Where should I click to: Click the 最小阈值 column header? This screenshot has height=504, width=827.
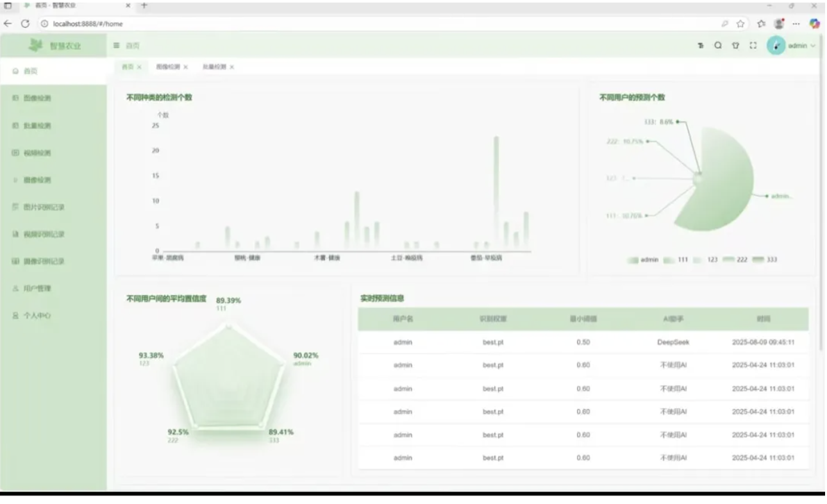pyautogui.click(x=583, y=319)
